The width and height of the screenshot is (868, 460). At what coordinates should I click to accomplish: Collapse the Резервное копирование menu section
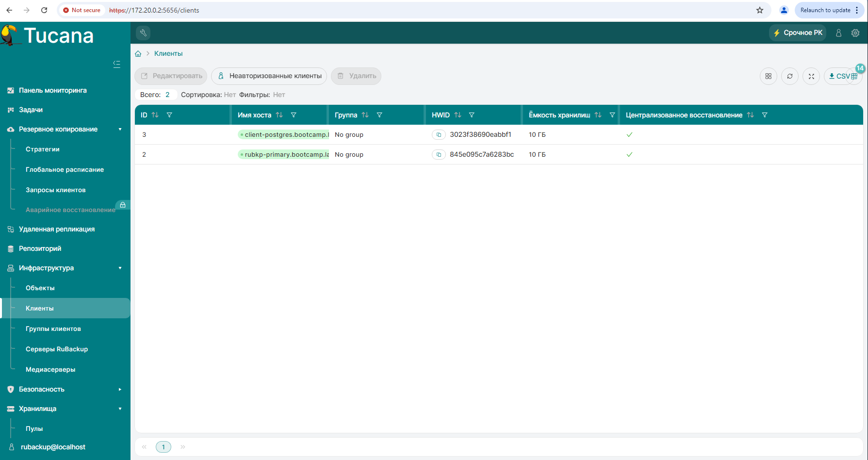(x=120, y=130)
